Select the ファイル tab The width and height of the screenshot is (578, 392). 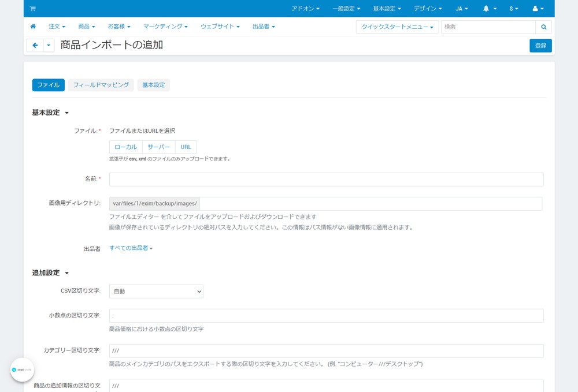pos(49,85)
